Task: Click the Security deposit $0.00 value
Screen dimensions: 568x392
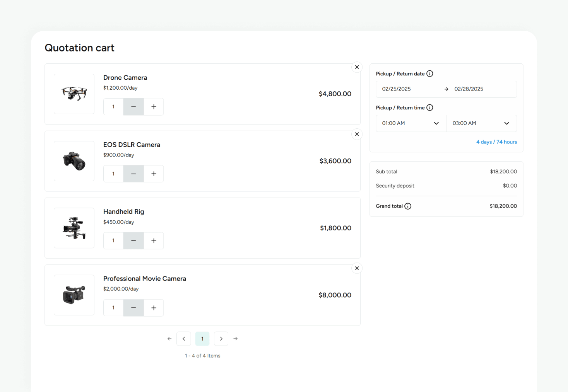Action: (x=510, y=186)
